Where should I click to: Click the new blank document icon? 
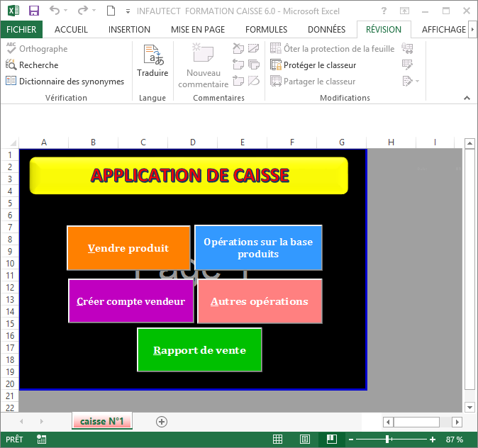point(110,11)
